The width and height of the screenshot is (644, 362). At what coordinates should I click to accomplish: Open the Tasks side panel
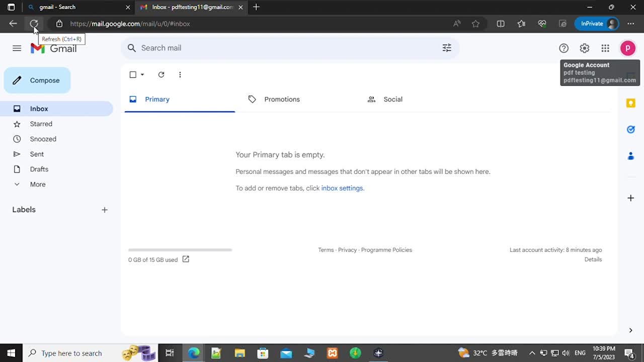coord(631,129)
